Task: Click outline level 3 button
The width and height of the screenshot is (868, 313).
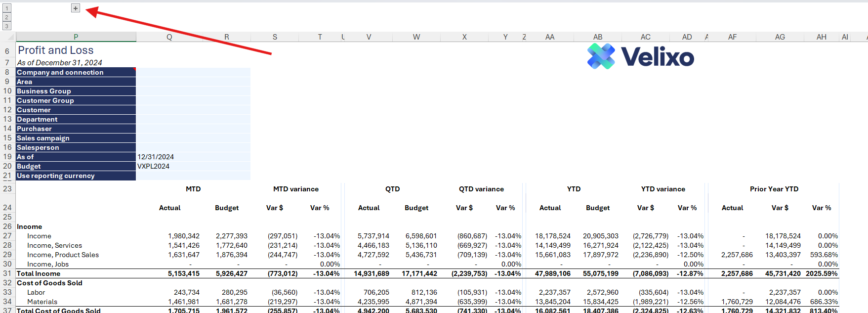Action: point(7,26)
